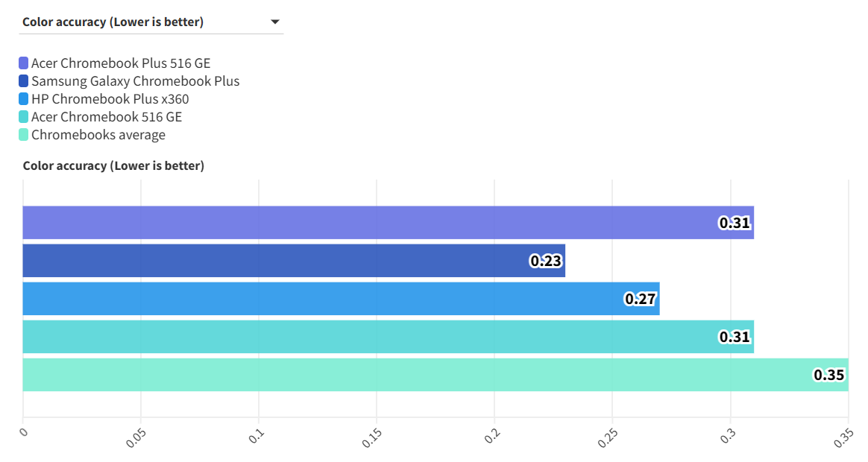Click the mint Chromebooks average swatch
The width and height of the screenshot is (868, 462).
[x=24, y=135]
